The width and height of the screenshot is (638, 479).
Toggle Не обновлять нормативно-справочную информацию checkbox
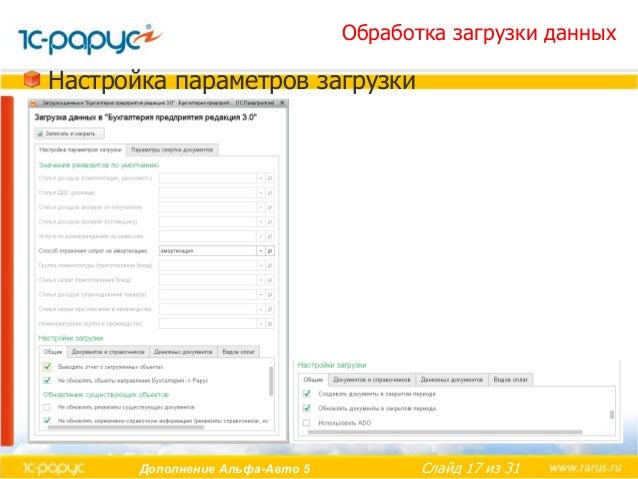pos(47,420)
